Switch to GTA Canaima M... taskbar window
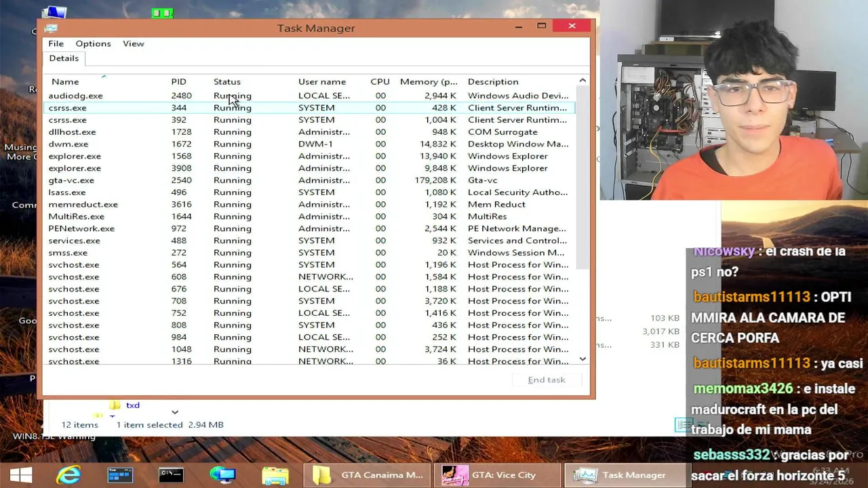Viewport: 868px width, 488px height. tap(367, 475)
